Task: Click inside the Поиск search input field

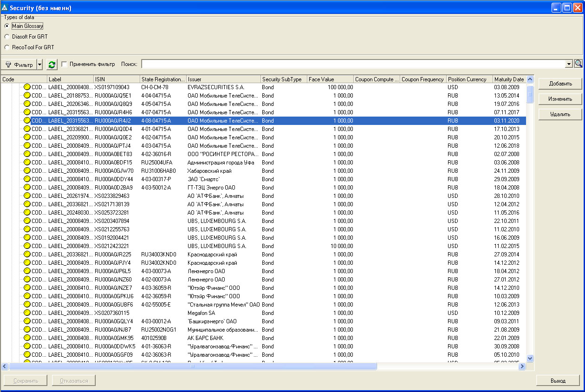Action: point(353,64)
